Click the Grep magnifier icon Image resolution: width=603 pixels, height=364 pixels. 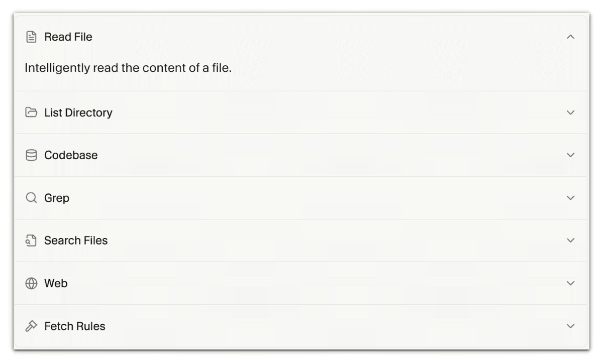click(31, 198)
